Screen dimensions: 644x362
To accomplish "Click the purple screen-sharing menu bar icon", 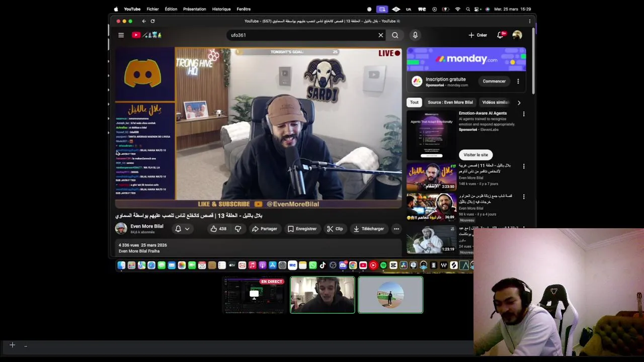I will [x=382, y=9].
